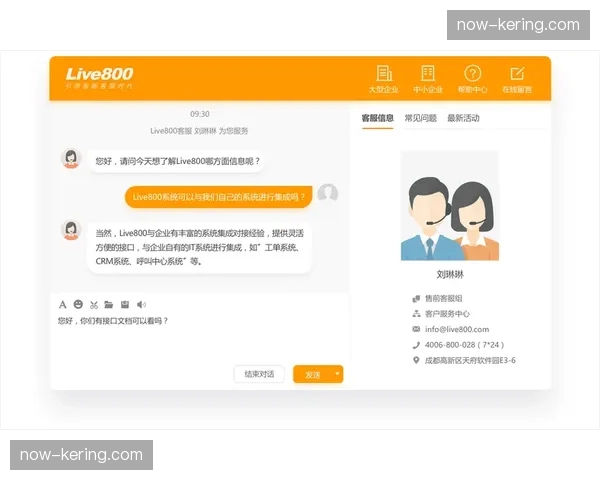Open the emoji picker icon
This screenshot has height=480, width=600.
tap(78, 304)
